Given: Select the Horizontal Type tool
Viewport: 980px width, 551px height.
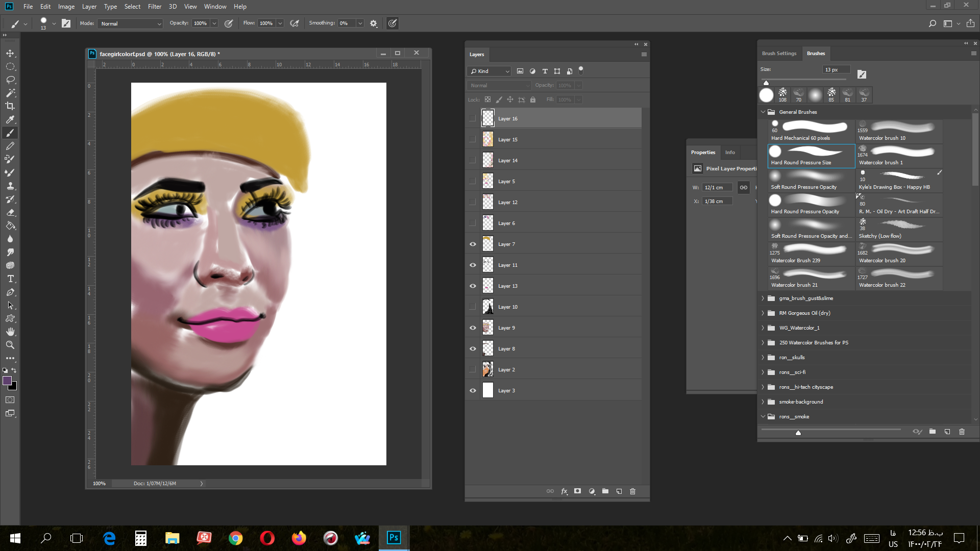Looking at the screenshot, I should click(x=10, y=279).
